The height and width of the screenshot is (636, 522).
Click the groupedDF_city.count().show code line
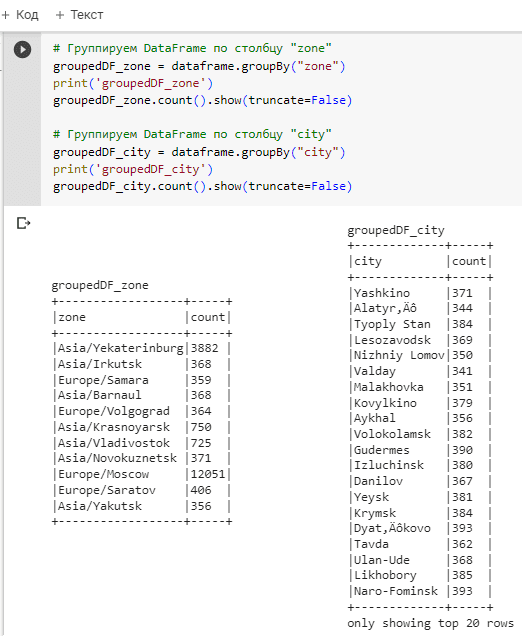click(x=202, y=186)
